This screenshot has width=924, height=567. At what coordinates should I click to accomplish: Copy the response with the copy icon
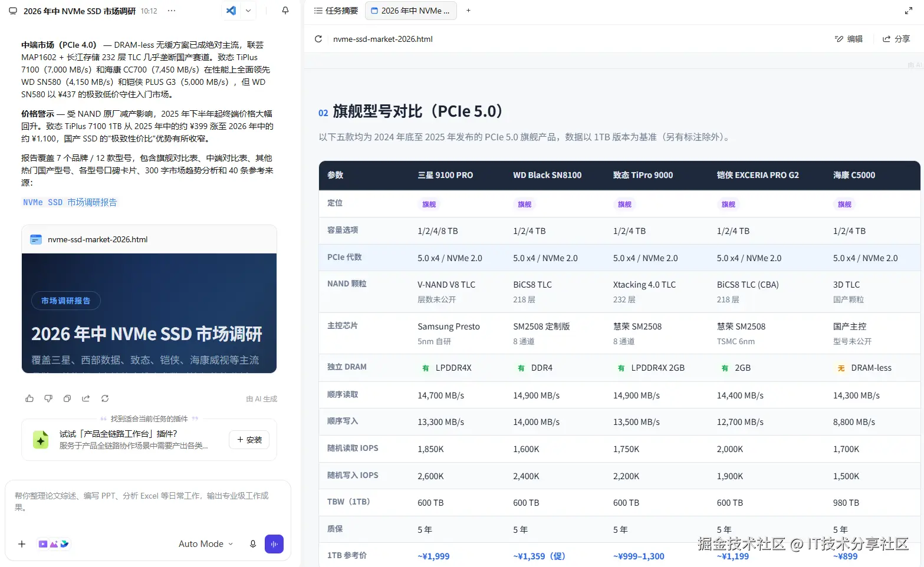[x=67, y=398]
